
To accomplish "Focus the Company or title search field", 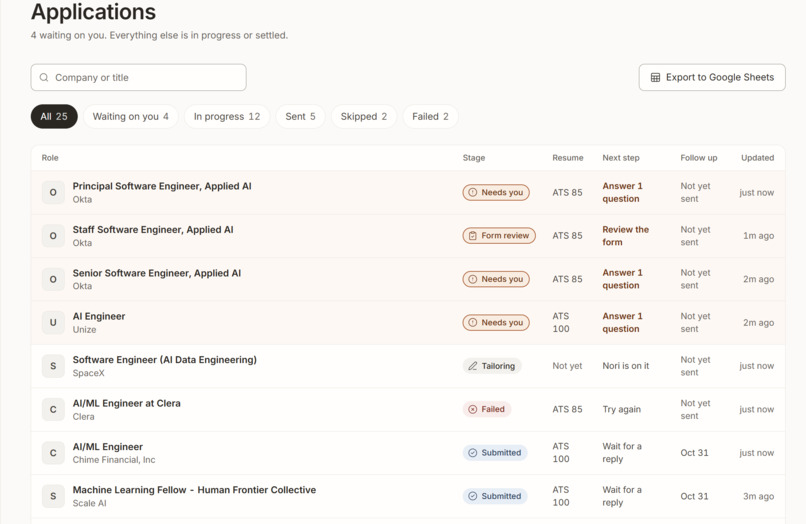I will click(x=138, y=77).
